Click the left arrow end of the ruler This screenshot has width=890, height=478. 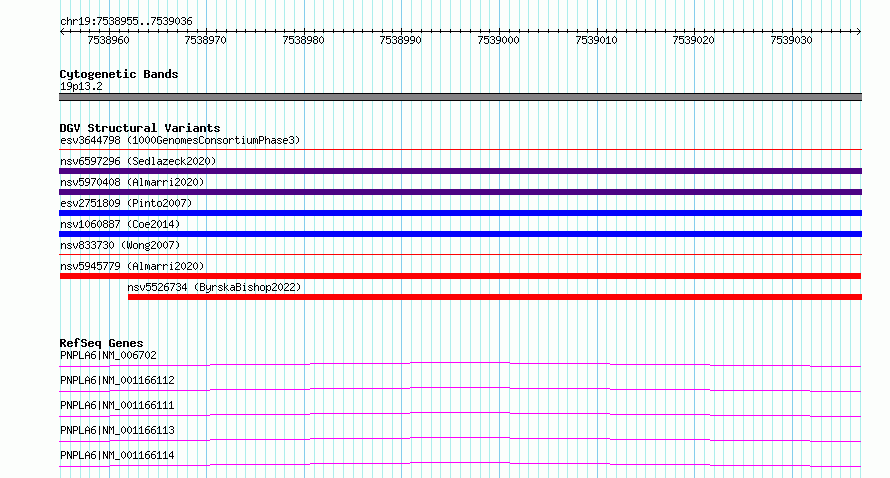pyautogui.click(x=62, y=31)
